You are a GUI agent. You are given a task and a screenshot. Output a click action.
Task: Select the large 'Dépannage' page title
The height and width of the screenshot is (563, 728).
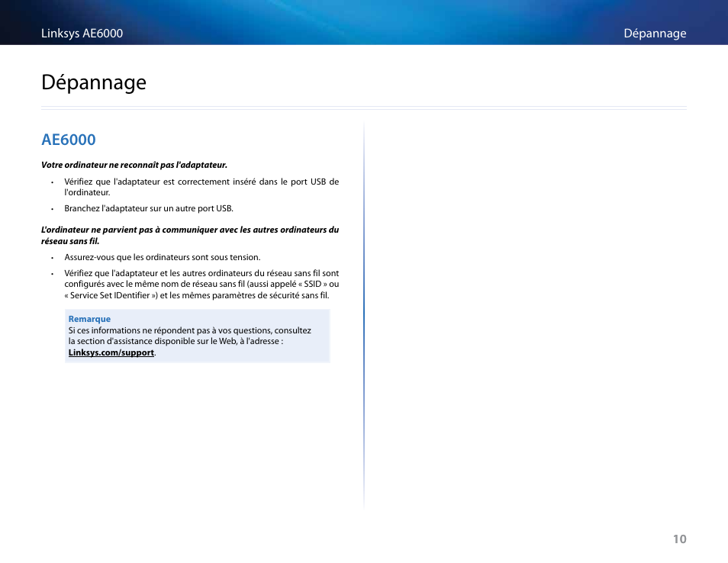point(94,82)
